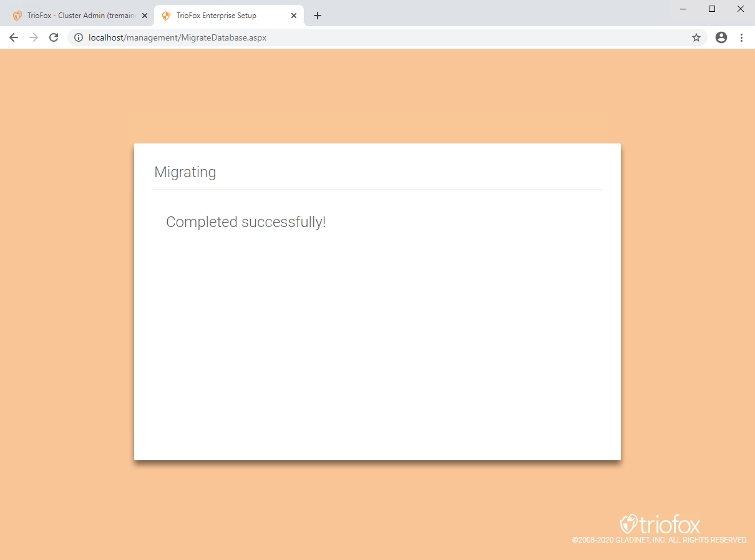Viewport: 755px width, 560px height.
Task: Bookmark this page with the star icon
Action: click(696, 37)
